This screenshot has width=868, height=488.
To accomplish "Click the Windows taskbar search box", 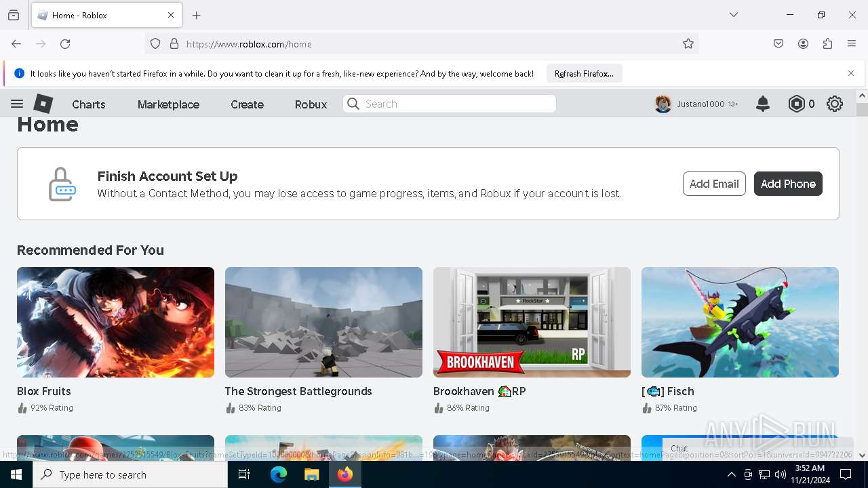I will [130, 474].
